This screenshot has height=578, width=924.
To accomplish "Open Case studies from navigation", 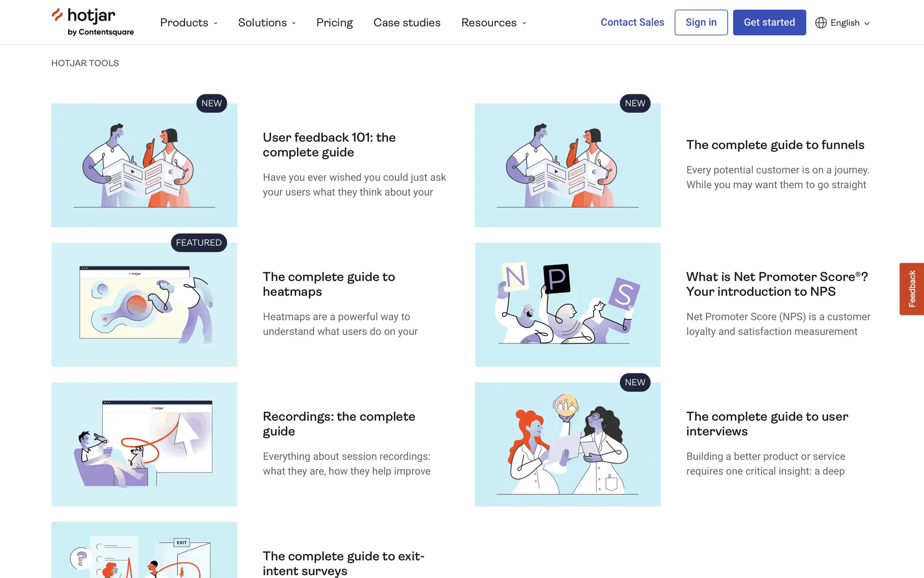I will pos(407,23).
